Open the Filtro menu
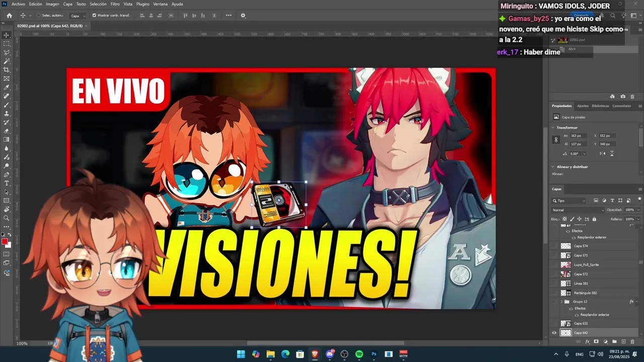644x362 pixels. pos(115,4)
